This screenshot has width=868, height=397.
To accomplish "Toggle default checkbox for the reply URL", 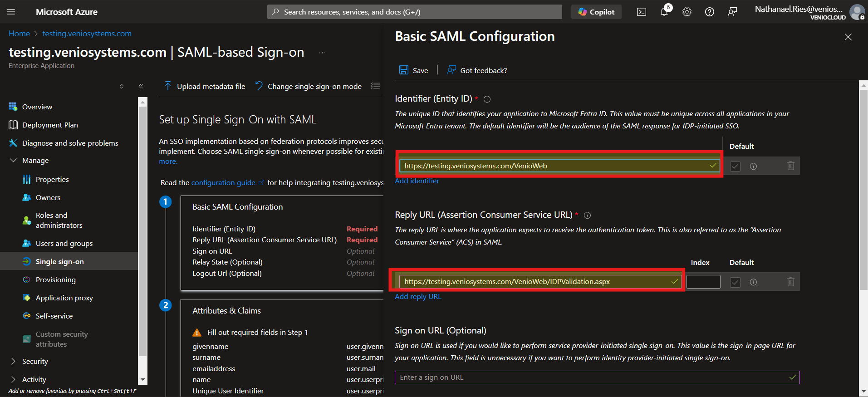I will tap(735, 282).
